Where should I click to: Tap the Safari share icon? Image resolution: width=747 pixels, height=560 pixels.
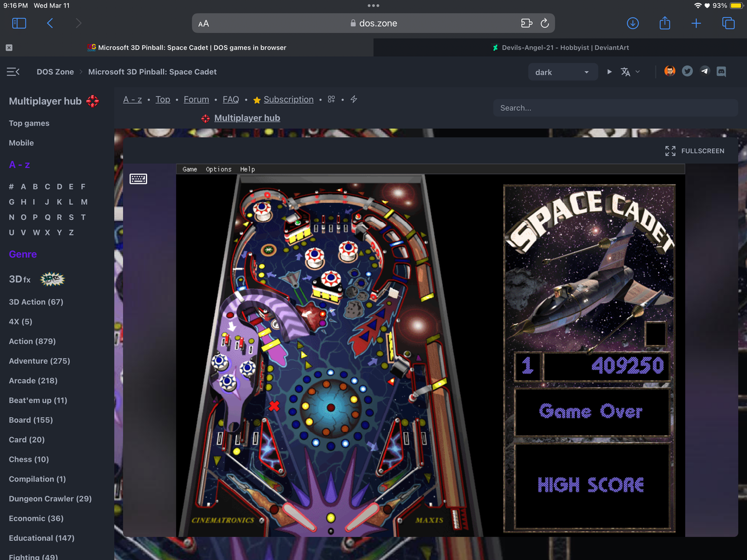point(665,23)
